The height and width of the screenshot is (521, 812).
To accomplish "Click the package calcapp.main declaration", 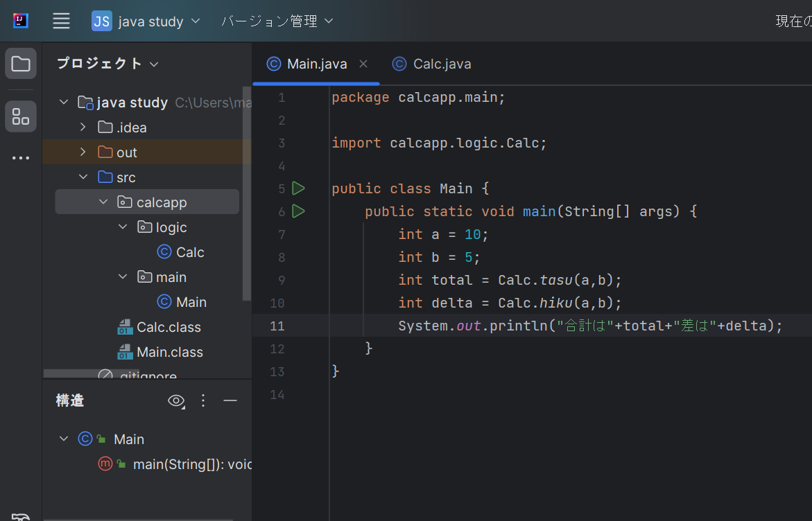I will (418, 97).
